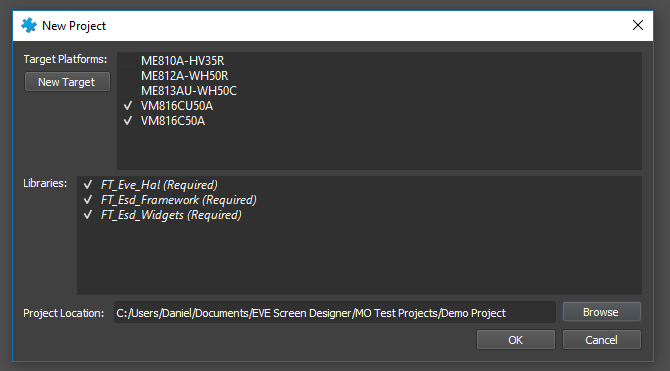Toggle the FT_Esd_Framework library checkbox
Screen dimensions: 670x371
pyautogui.click(x=88, y=200)
